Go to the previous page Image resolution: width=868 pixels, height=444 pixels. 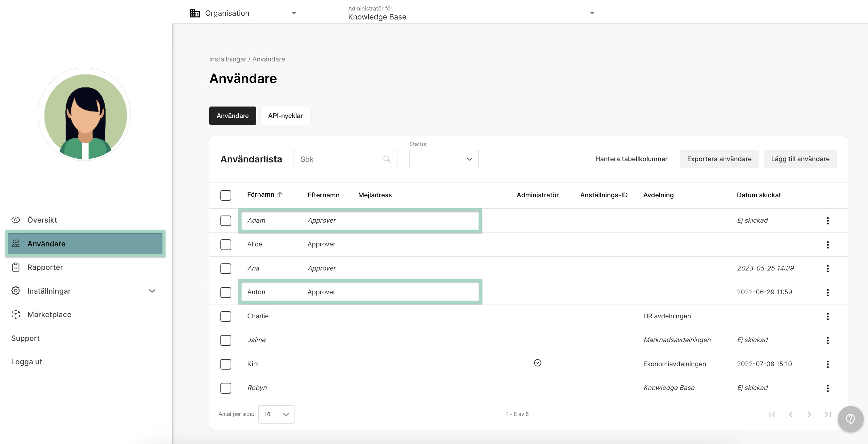(x=791, y=414)
